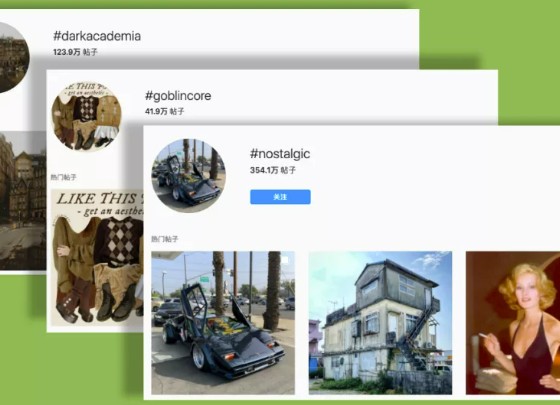Open the #goblincore circular profile image
This screenshot has height=405, width=560.
click(86, 116)
